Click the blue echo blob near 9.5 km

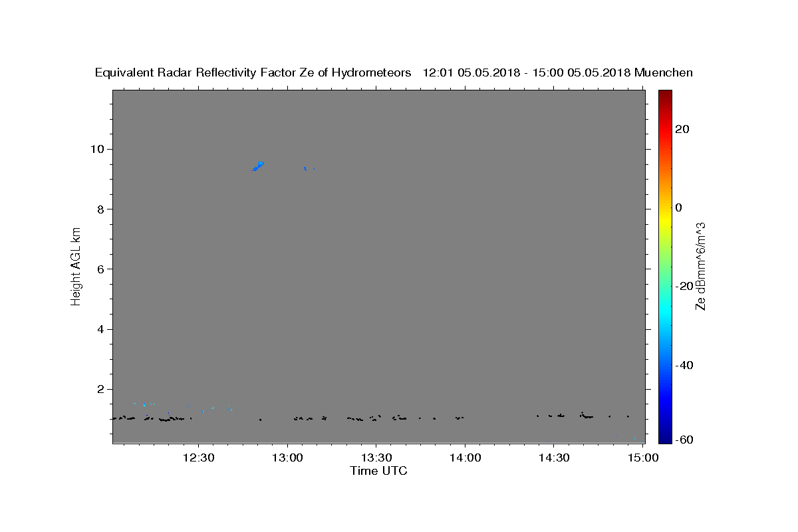click(x=258, y=166)
